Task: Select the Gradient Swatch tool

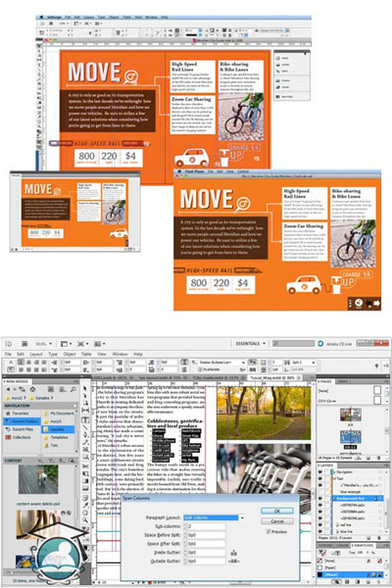Action: [x=85, y=481]
